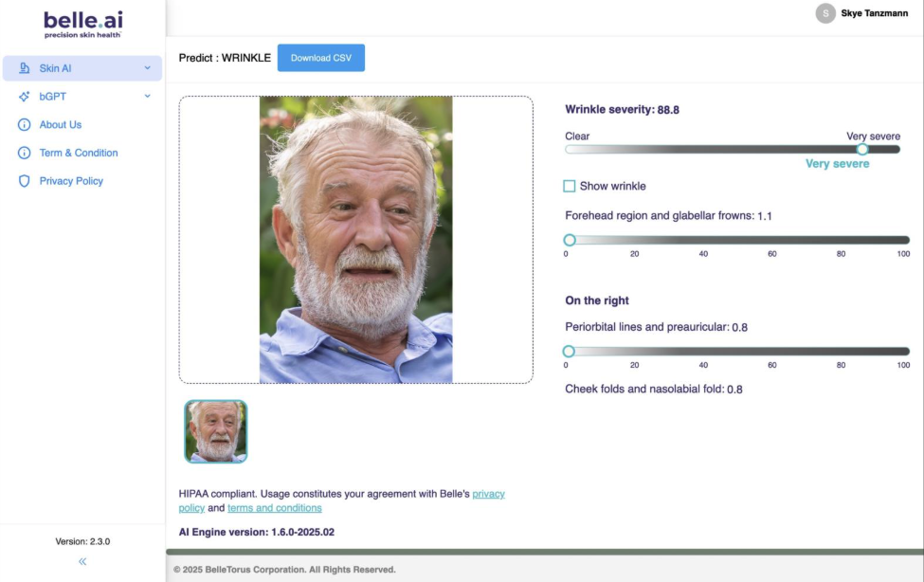Click the bGPT sparkle icon
Image resolution: width=924 pixels, height=582 pixels.
click(25, 97)
